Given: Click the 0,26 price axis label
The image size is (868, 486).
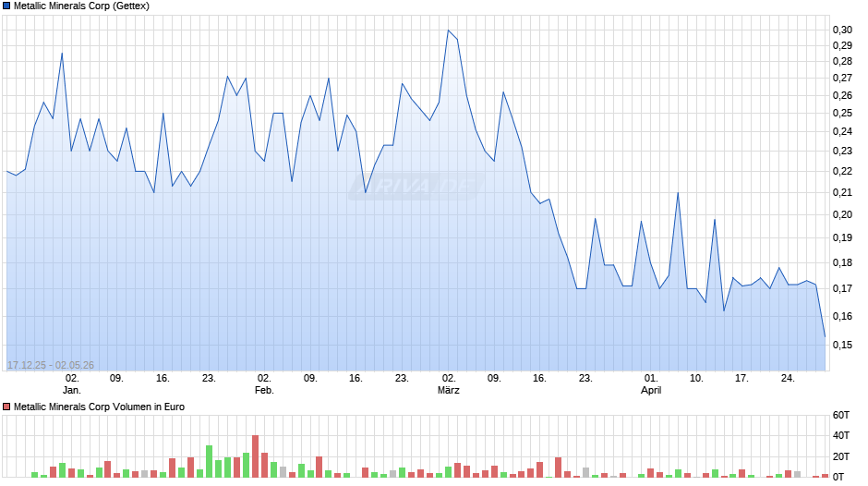Looking at the screenshot, I should pyautogui.click(x=842, y=95).
